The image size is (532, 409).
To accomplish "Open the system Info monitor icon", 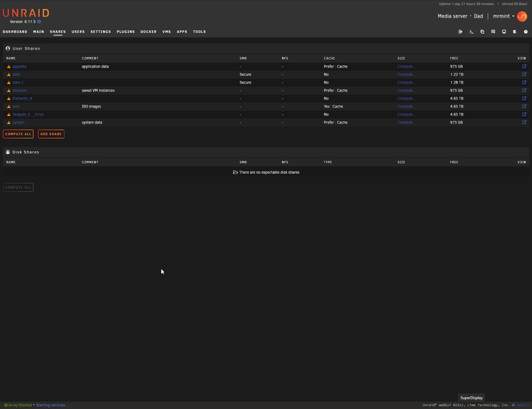I will click(504, 31).
